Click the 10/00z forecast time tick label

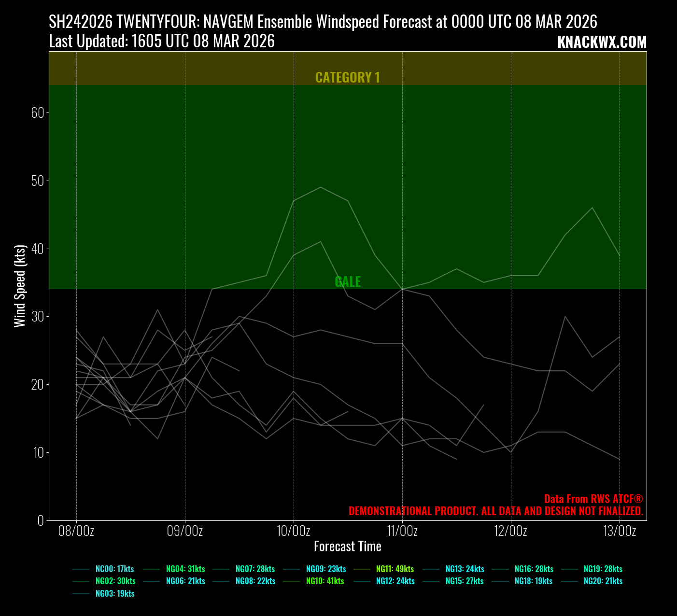click(x=294, y=531)
